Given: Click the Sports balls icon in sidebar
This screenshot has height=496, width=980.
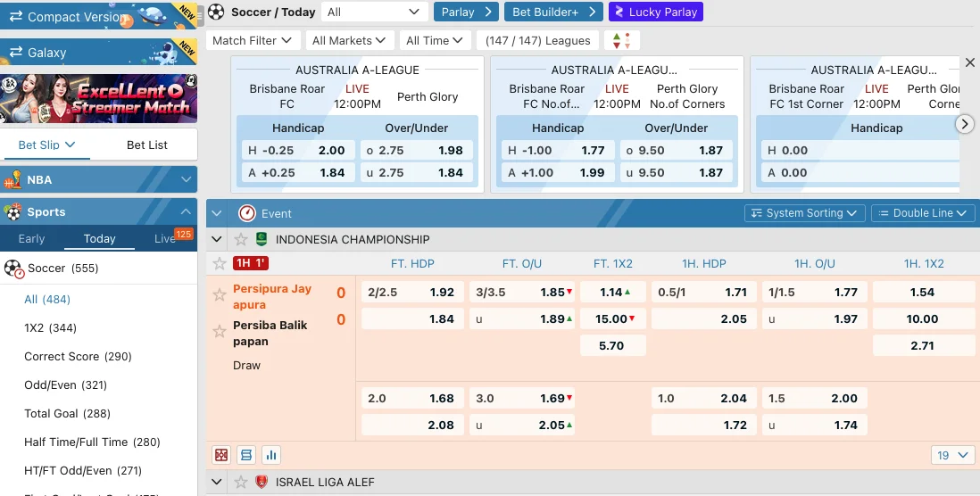Looking at the screenshot, I should (12, 212).
